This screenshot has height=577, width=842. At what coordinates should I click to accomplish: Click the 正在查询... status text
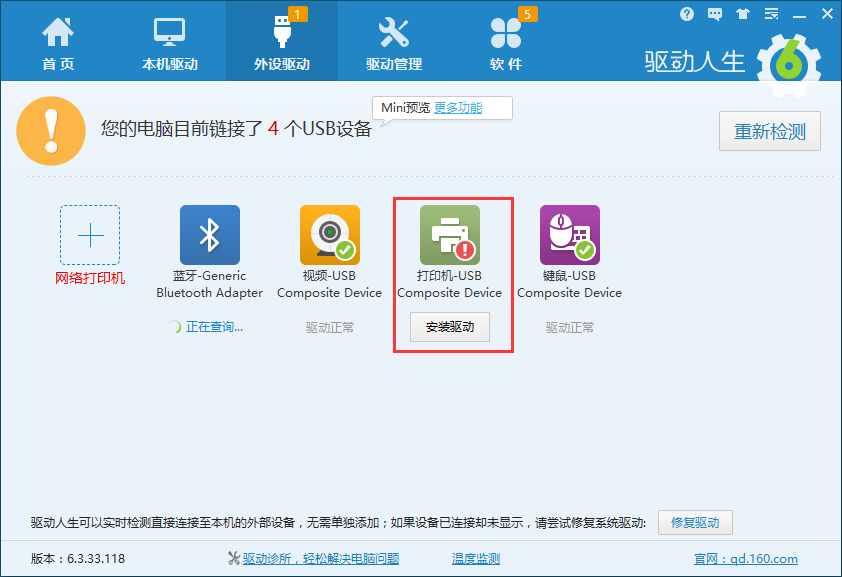(x=214, y=327)
